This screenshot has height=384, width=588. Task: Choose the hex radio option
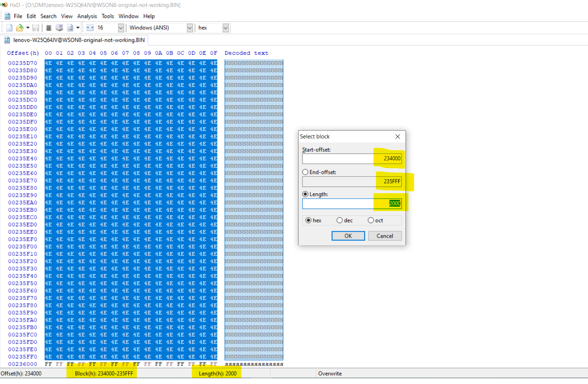(x=309, y=220)
